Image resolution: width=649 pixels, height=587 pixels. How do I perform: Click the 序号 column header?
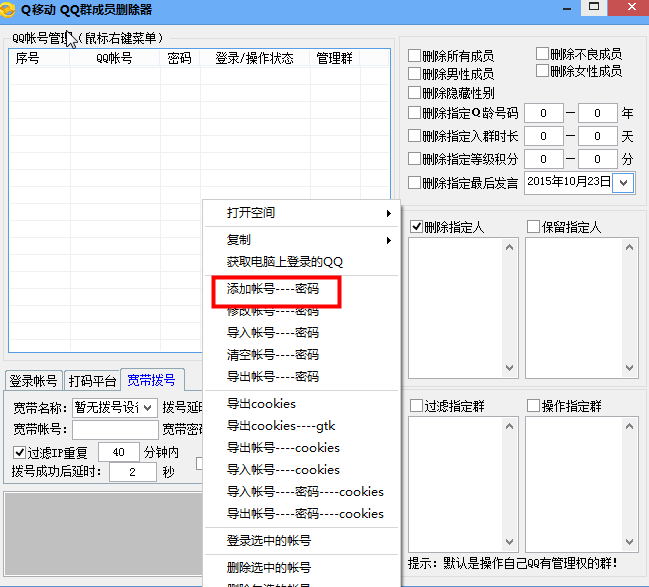tap(39, 58)
